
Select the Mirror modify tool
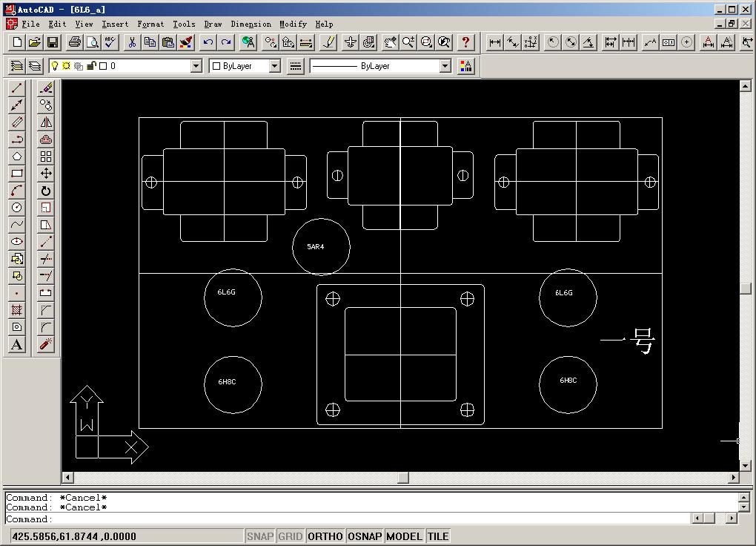(46, 122)
